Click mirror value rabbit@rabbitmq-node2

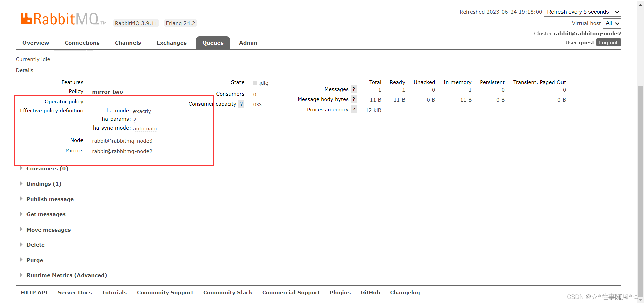[122, 151]
